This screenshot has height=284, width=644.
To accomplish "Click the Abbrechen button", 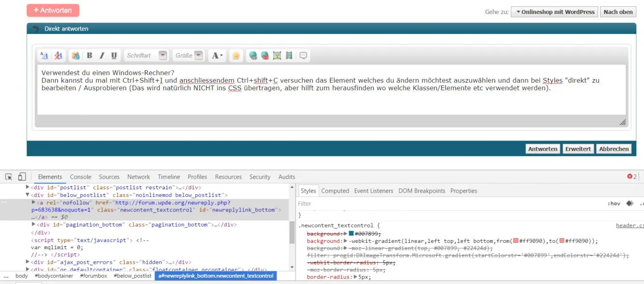I will tap(614, 149).
